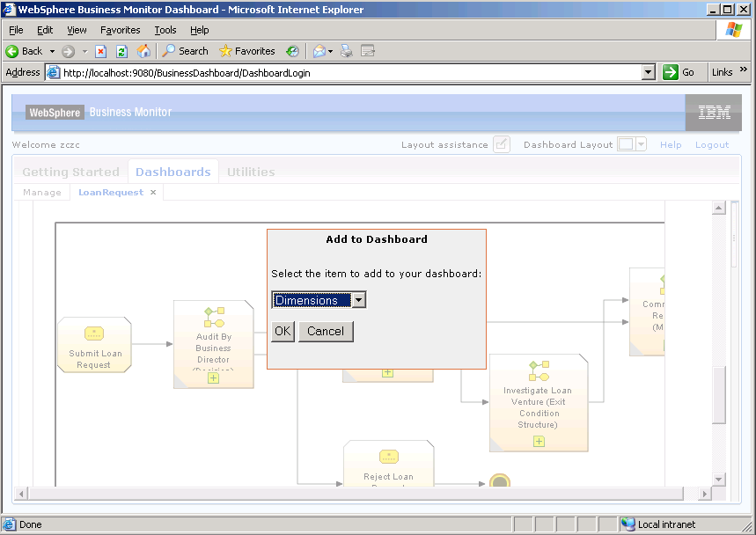The height and width of the screenshot is (535, 756).
Task: Switch to the Dashboards tab
Action: point(173,172)
